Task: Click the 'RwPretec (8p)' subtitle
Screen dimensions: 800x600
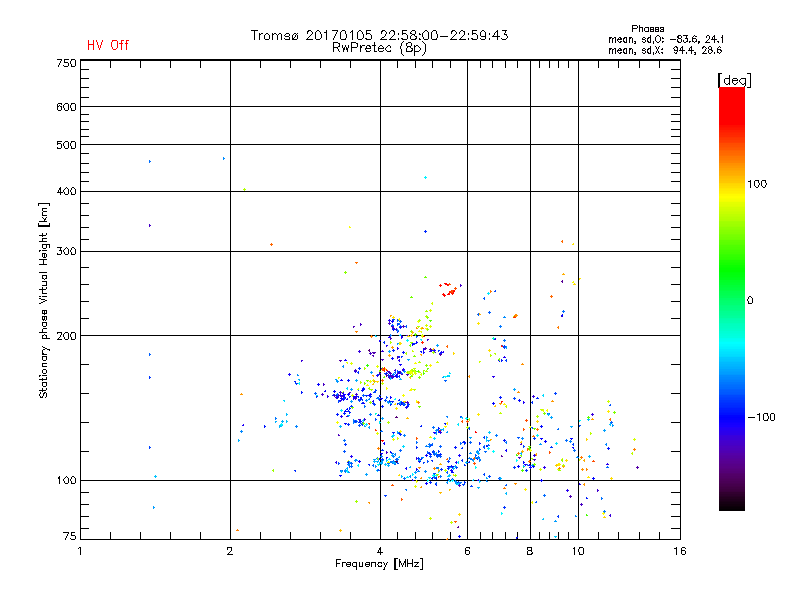Action: (379, 48)
